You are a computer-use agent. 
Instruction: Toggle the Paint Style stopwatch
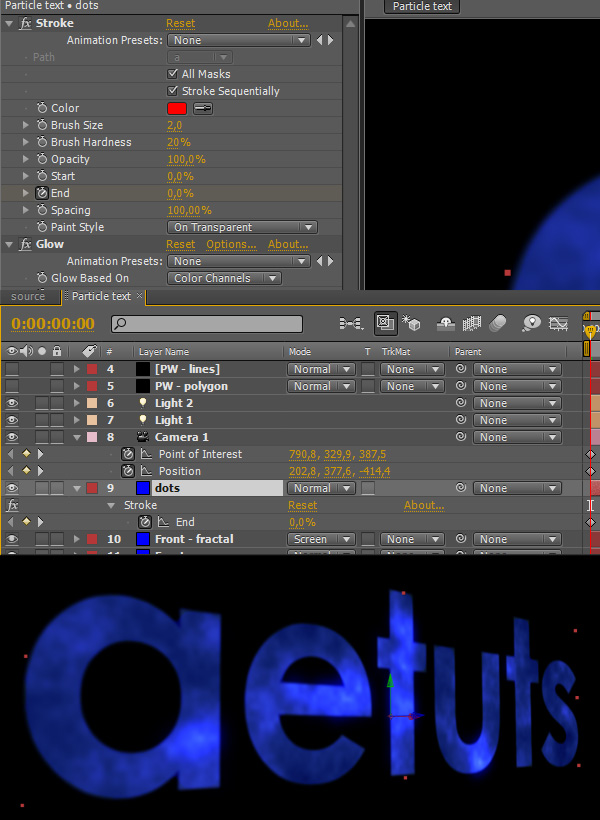[42, 227]
